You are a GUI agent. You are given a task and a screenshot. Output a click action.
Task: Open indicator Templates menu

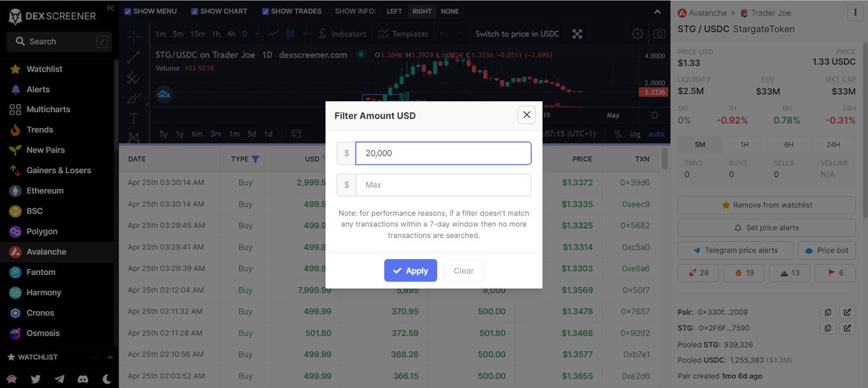tap(402, 33)
